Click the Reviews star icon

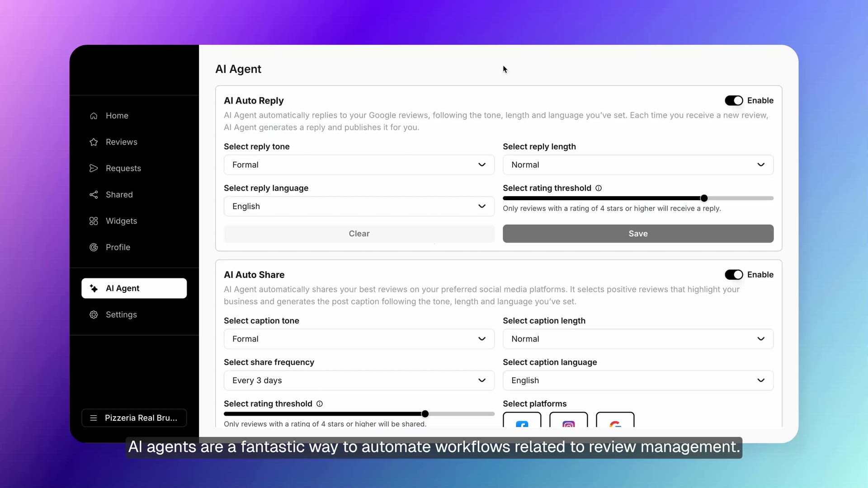pos(94,142)
